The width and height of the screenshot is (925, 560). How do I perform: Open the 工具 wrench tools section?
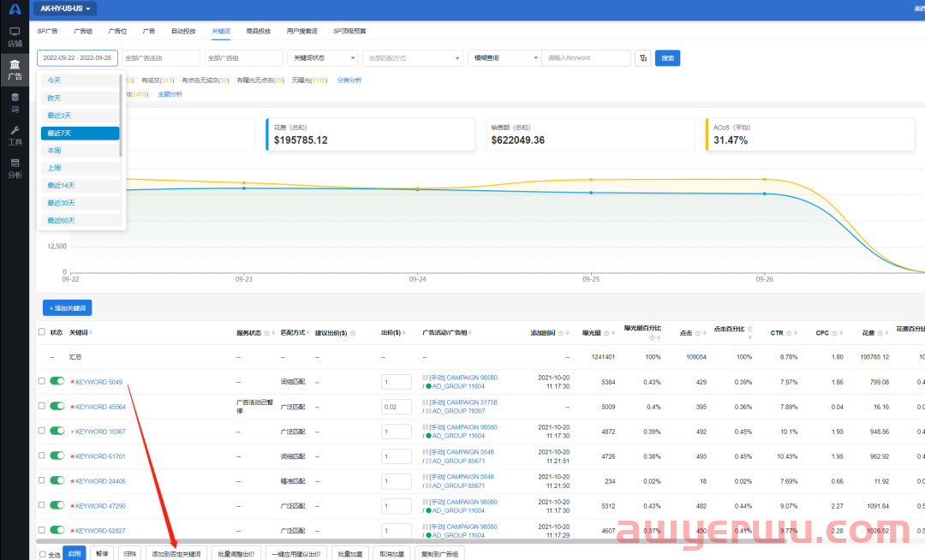click(x=15, y=135)
